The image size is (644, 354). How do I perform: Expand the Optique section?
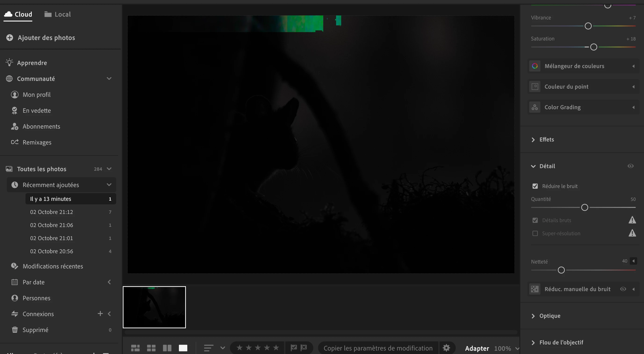pos(550,316)
